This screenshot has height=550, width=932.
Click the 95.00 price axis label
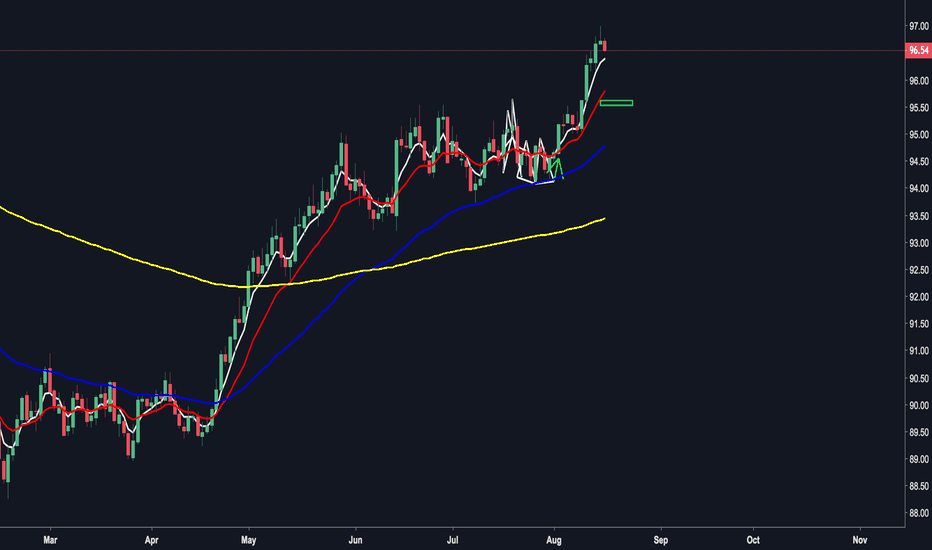[x=919, y=134]
